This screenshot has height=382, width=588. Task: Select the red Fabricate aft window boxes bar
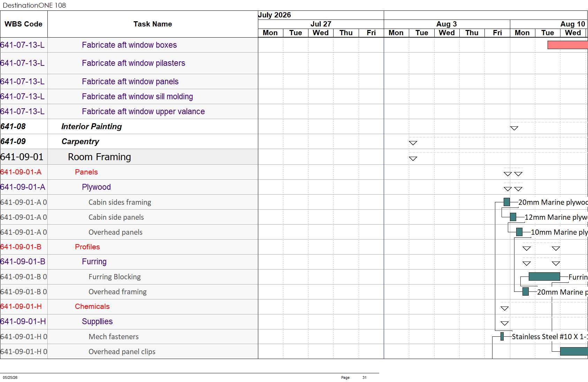(x=568, y=45)
